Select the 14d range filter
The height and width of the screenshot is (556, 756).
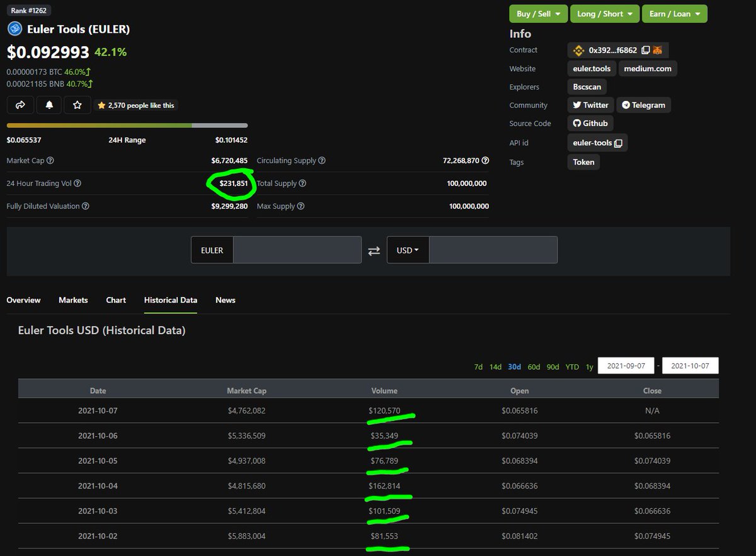[496, 367]
